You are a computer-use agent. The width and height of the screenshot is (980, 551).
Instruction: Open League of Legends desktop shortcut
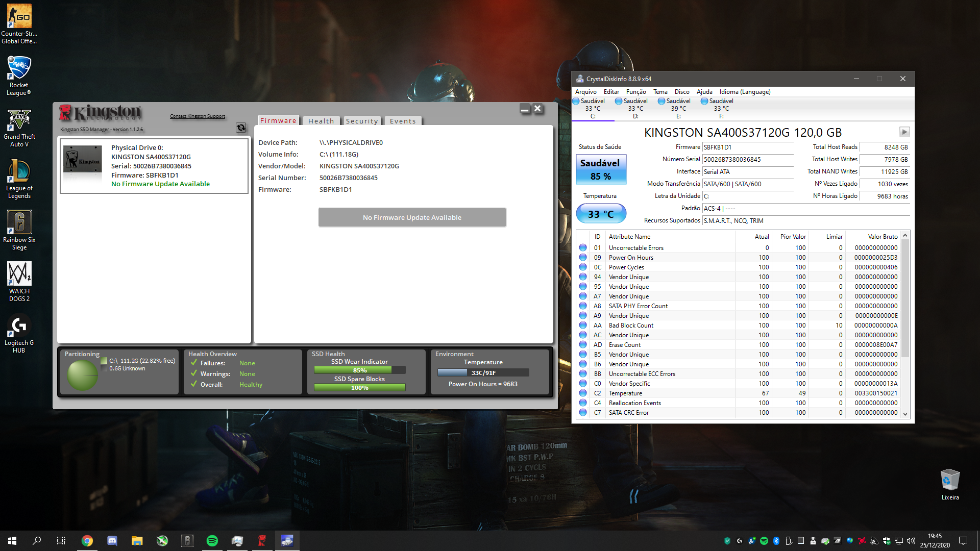coord(19,179)
